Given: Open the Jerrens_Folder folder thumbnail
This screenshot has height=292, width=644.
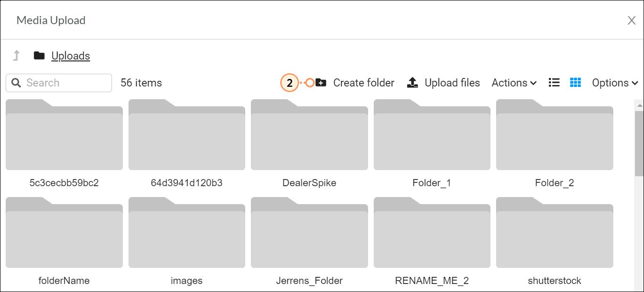Looking at the screenshot, I should pyautogui.click(x=309, y=232).
